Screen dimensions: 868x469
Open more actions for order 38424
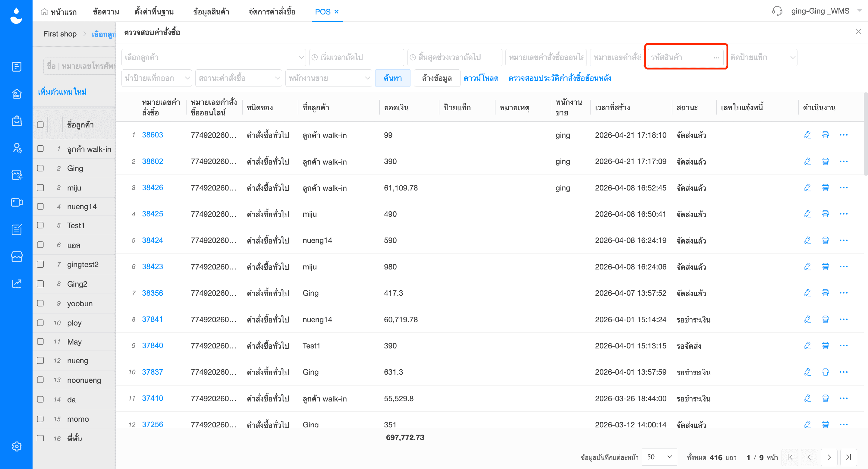843,240
